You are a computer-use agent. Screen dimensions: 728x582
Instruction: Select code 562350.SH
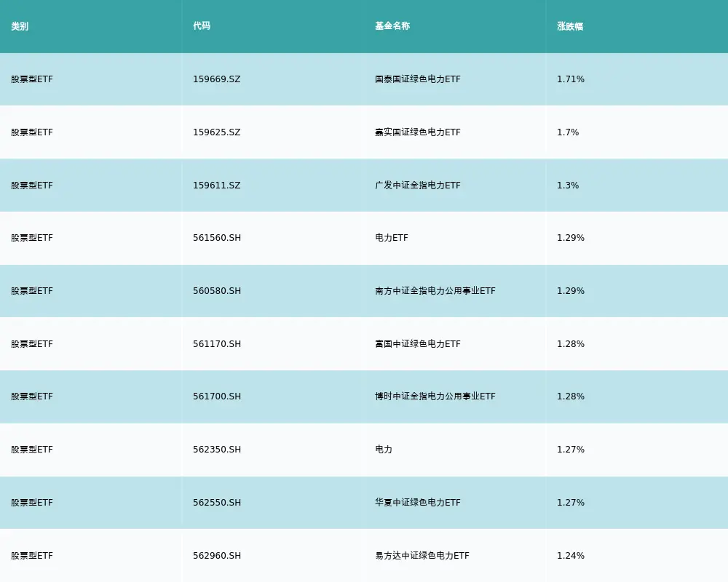coord(217,450)
